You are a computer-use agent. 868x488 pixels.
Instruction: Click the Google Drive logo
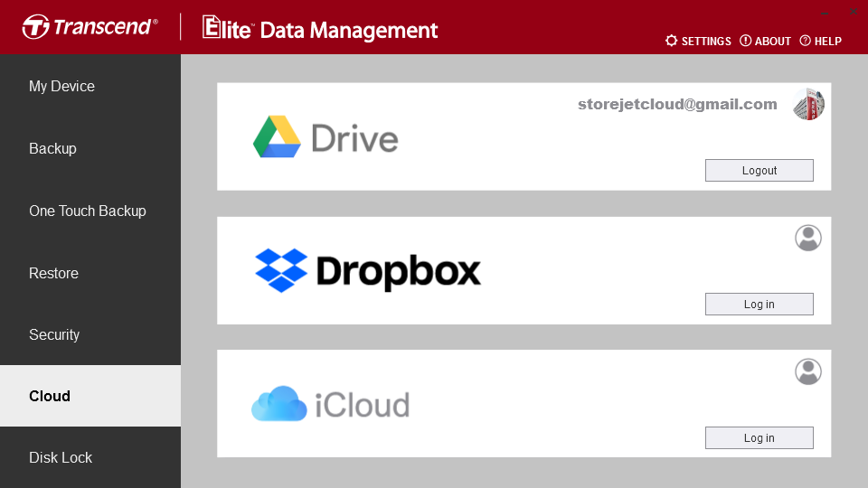[x=277, y=137]
